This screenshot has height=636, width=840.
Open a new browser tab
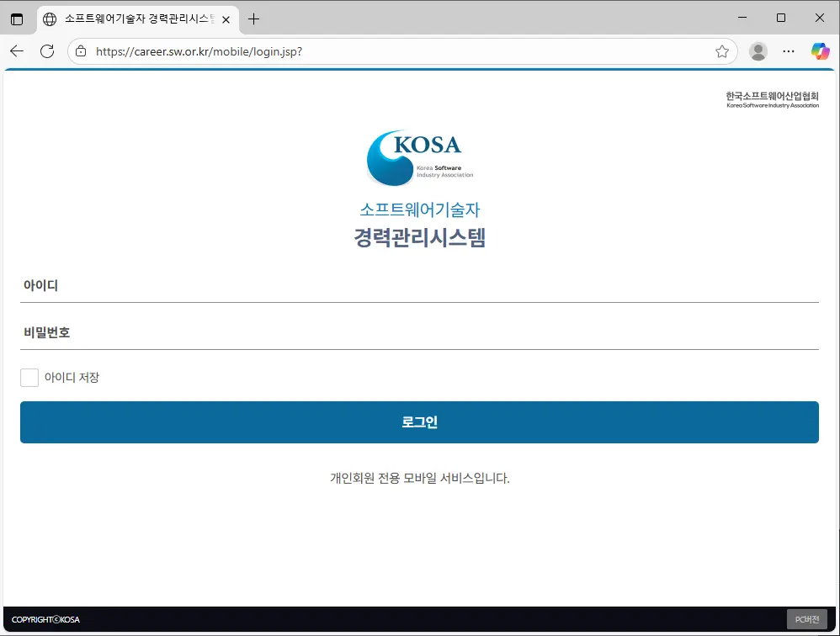(x=253, y=18)
